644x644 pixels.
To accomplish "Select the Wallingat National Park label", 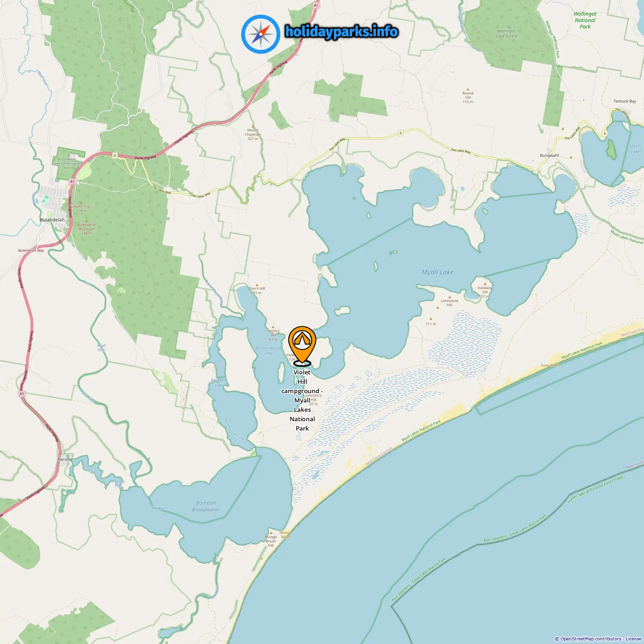I will pos(585,20).
